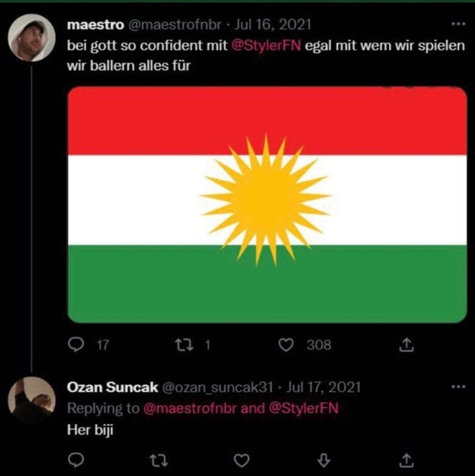Retweet maestro's tweet

(x=184, y=345)
